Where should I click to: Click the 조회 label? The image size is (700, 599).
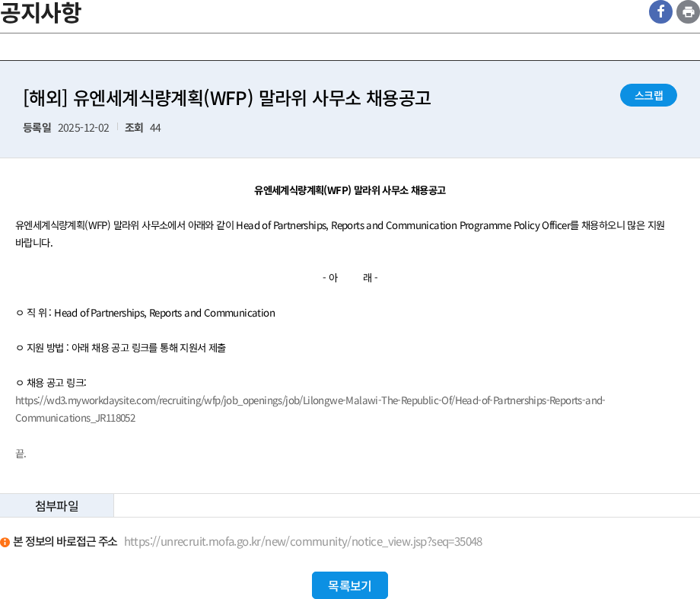[134, 128]
